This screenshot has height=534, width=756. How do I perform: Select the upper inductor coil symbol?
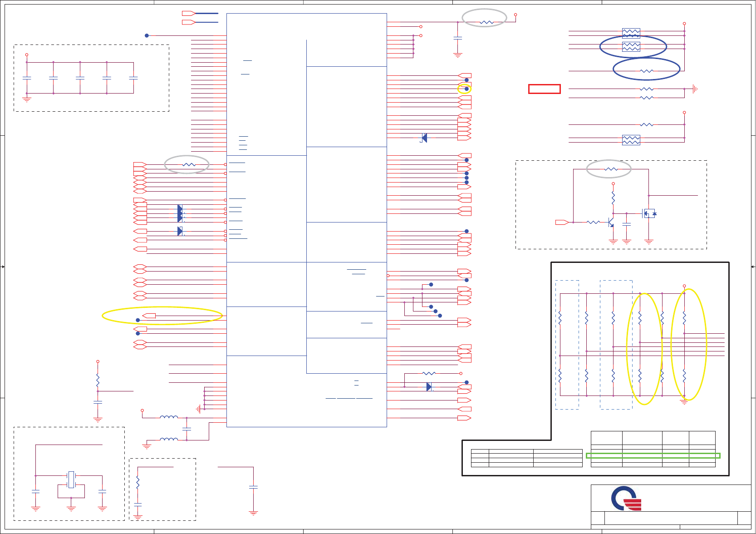pos(169,417)
